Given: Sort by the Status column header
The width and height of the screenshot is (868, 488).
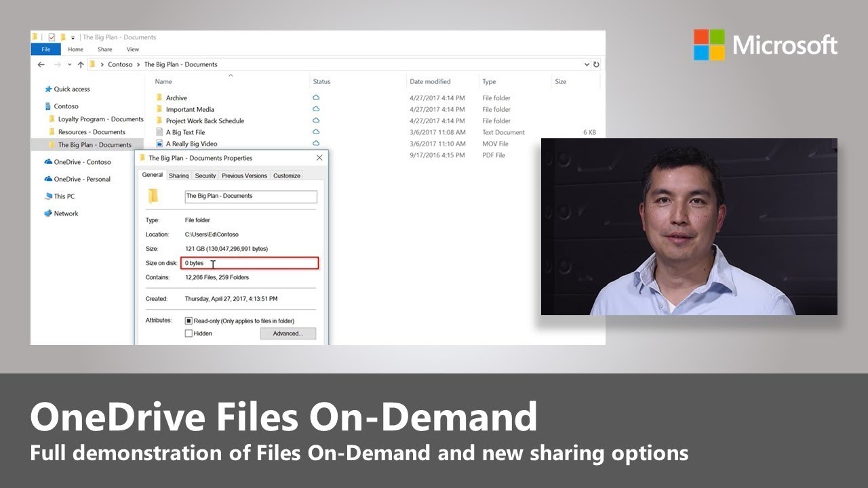Looking at the screenshot, I should point(321,82).
